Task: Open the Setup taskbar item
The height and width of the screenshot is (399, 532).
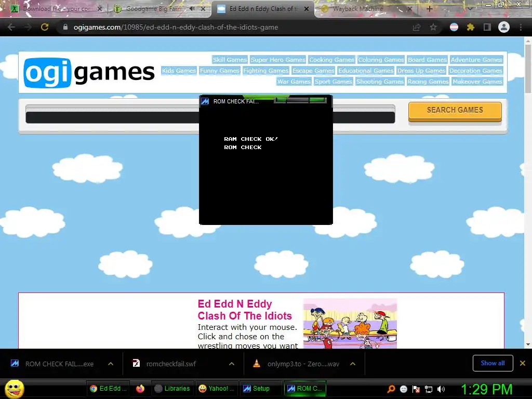Action: click(x=261, y=389)
